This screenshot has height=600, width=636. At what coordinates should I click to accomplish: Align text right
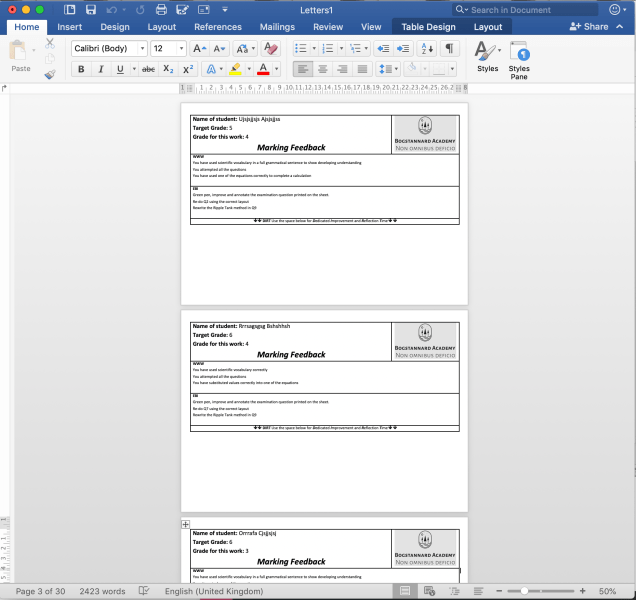342,69
